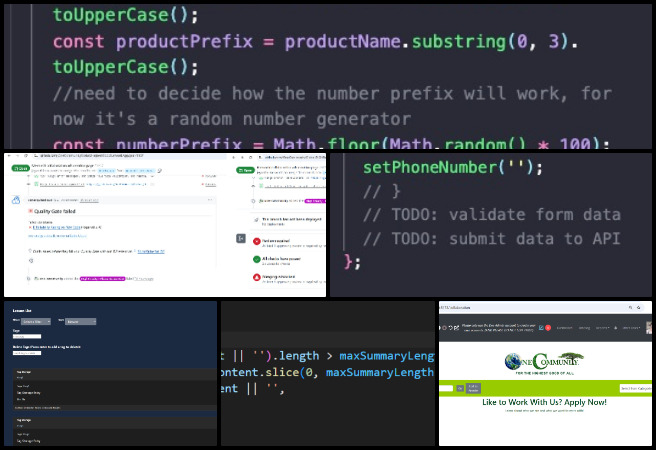
Task: Open the Sort dropdown in Lesson List
Action: coord(80,323)
